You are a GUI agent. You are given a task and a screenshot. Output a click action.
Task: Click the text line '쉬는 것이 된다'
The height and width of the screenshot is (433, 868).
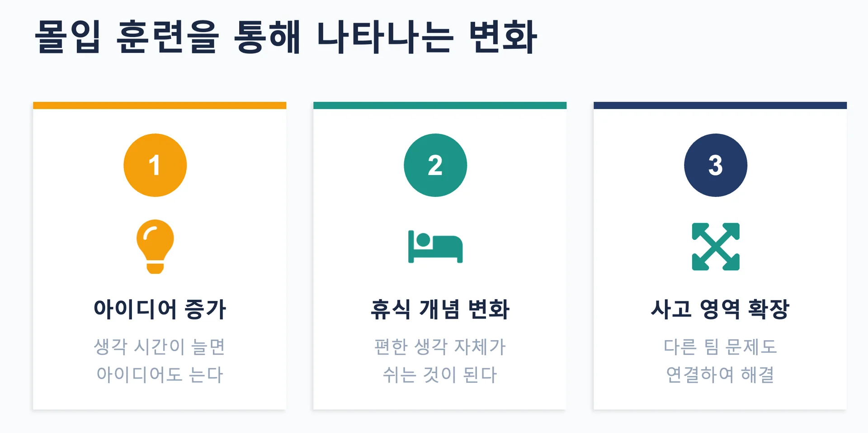(440, 375)
